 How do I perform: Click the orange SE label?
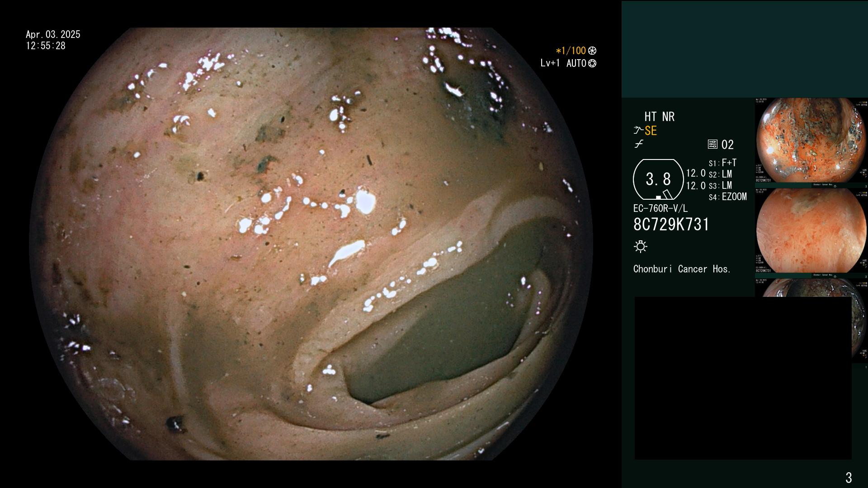coord(651,131)
